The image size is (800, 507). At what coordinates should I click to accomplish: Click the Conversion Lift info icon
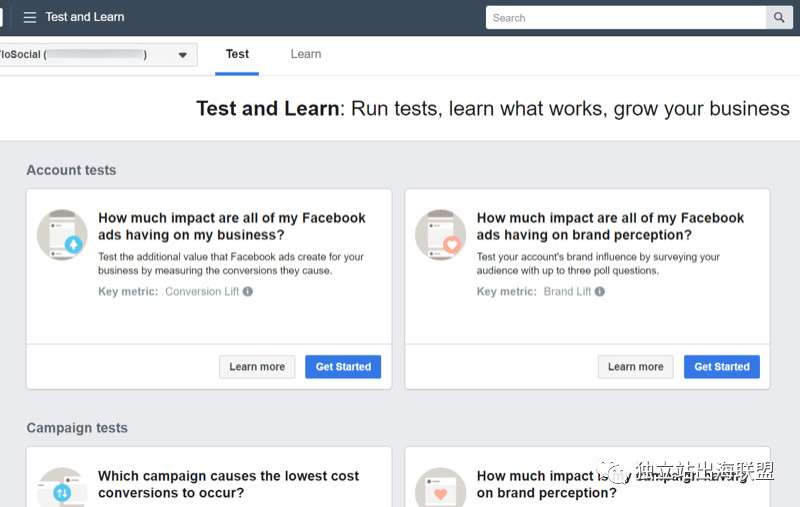(248, 292)
